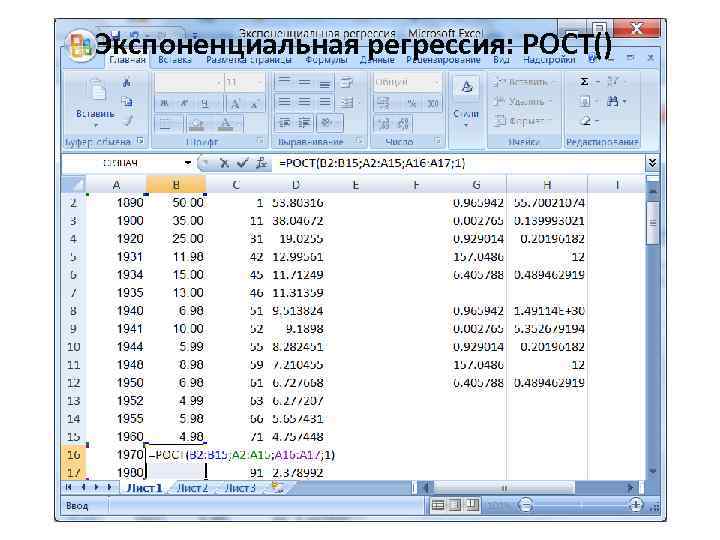The image size is (720, 540).
Task: Click the Find and Select binoculars icon
Action: pos(613,101)
